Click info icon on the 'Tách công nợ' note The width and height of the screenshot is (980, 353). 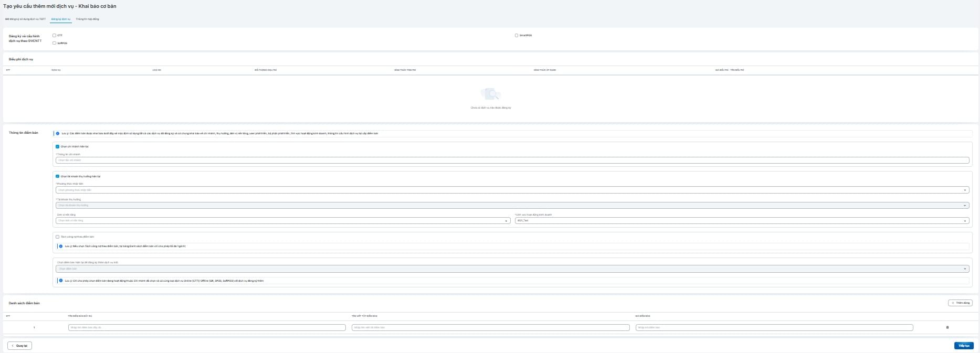(x=61, y=246)
